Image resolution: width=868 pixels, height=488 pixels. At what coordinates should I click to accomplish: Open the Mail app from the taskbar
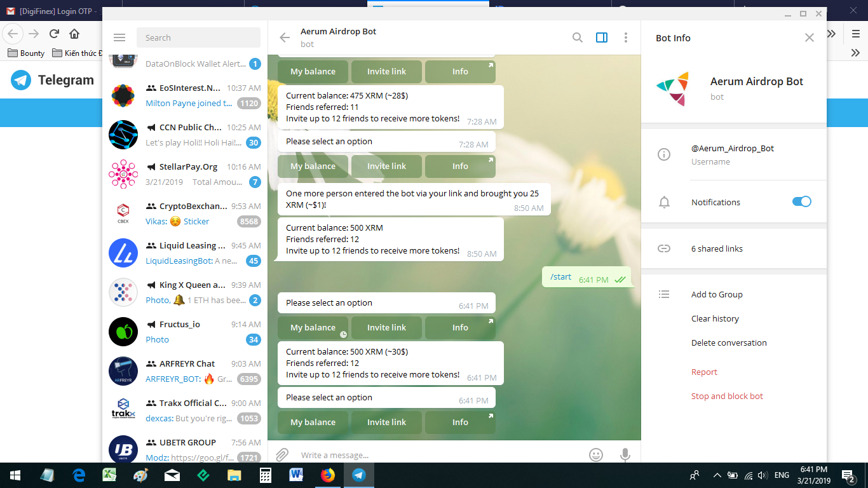click(x=172, y=475)
